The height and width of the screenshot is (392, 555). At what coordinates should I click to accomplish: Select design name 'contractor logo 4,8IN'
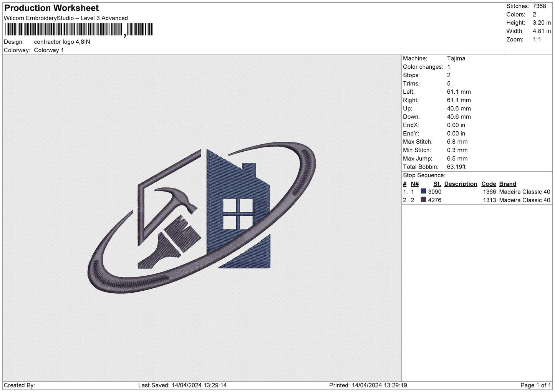[62, 42]
